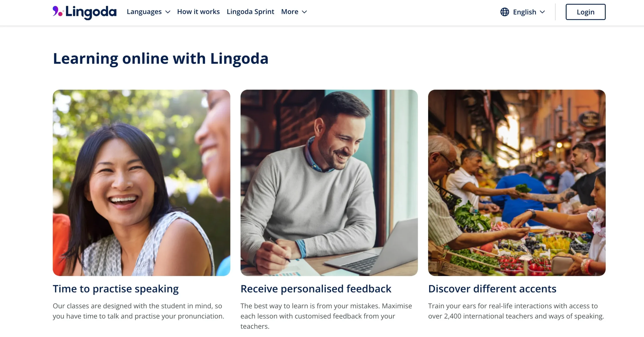Open the English language selector chevron
This screenshot has width=644, height=337.
click(542, 12)
